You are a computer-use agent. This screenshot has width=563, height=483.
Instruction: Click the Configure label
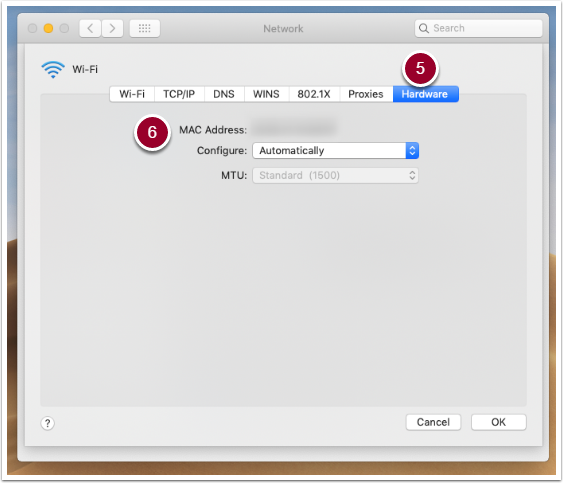[x=222, y=150]
